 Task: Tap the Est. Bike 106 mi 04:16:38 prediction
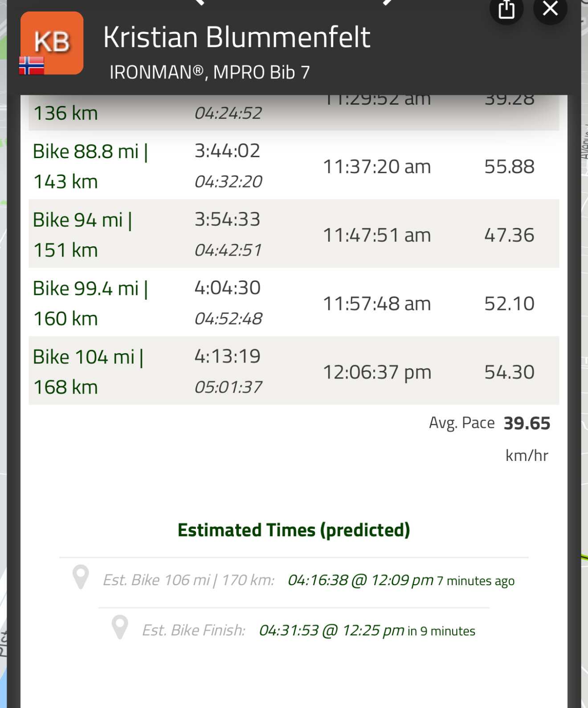tap(360, 580)
